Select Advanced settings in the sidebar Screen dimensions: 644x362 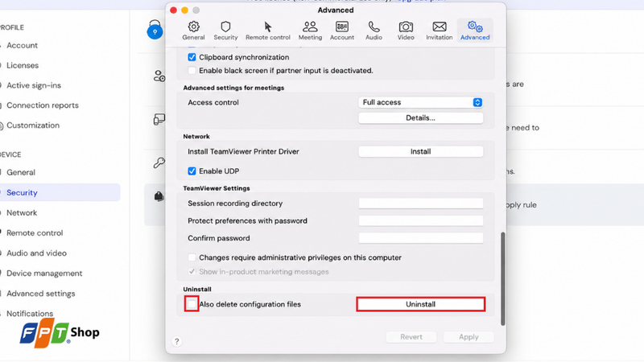click(41, 294)
